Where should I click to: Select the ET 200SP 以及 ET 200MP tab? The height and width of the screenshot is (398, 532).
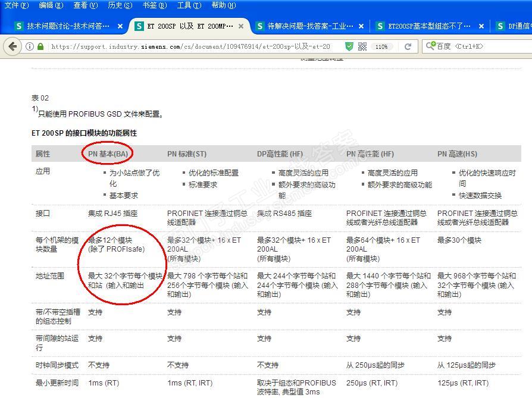click(x=190, y=26)
